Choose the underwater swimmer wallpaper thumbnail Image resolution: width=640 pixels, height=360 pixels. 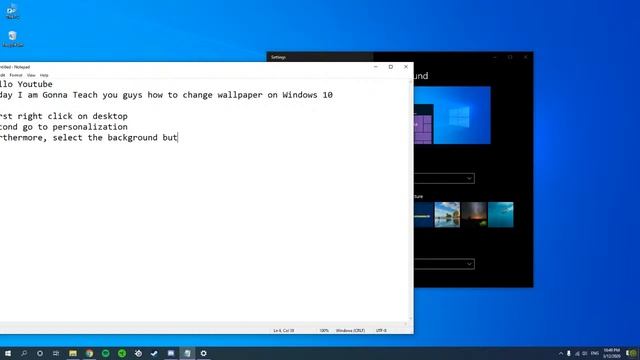pos(501,214)
